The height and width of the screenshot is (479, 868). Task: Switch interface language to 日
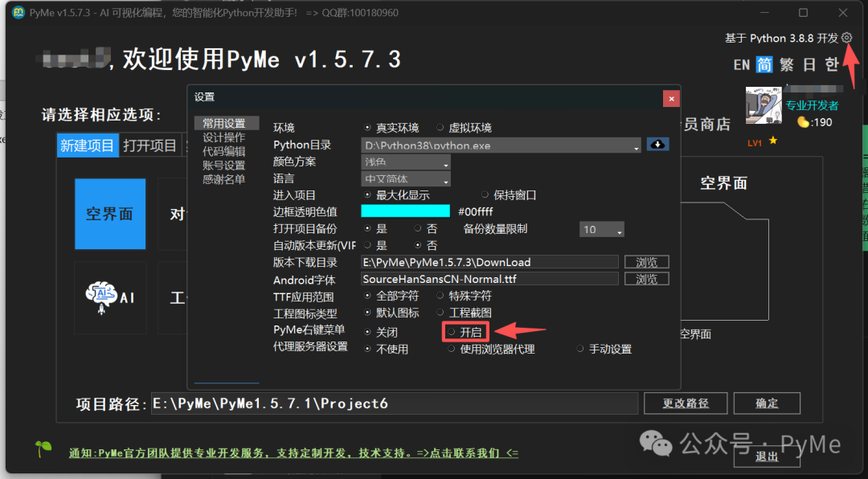pyautogui.click(x=809, y=65)
